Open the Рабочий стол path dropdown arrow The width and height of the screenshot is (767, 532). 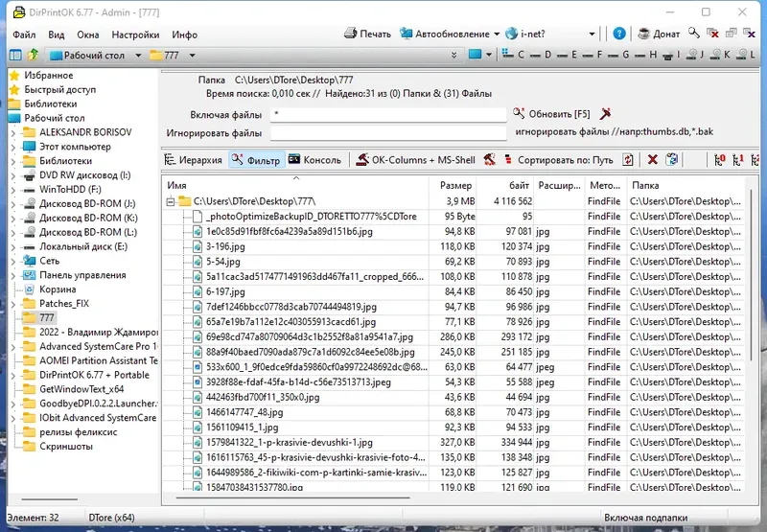coord(138,56)
